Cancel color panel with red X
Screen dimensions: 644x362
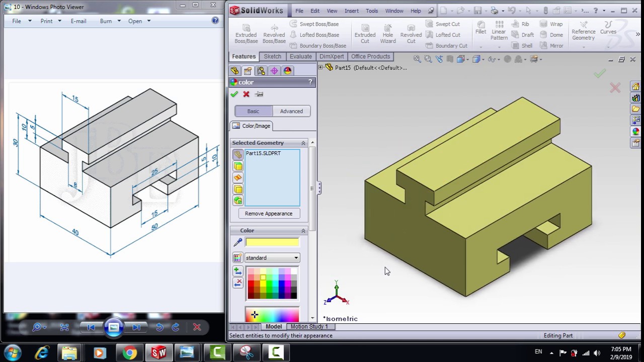click(x=246, y=94)
